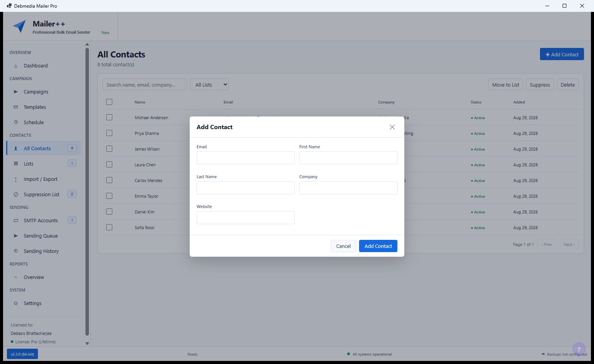
Task: Click the blue Add Contact button in dialog
Action: point(378,246)
